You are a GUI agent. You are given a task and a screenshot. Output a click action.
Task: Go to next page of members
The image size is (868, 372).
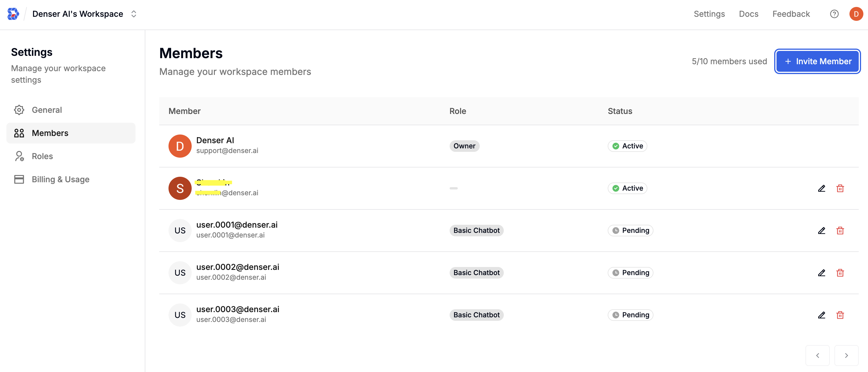846,356
